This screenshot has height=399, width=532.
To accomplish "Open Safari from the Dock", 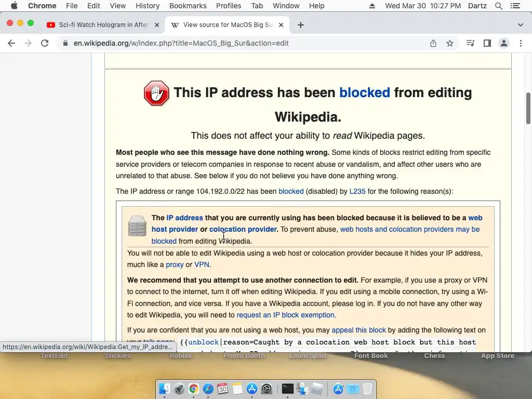I will point(208,389).
